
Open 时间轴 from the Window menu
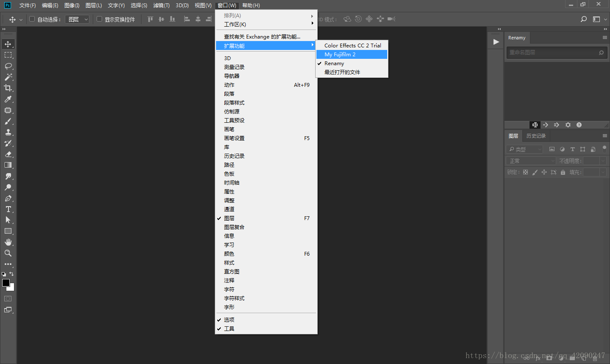266,183
